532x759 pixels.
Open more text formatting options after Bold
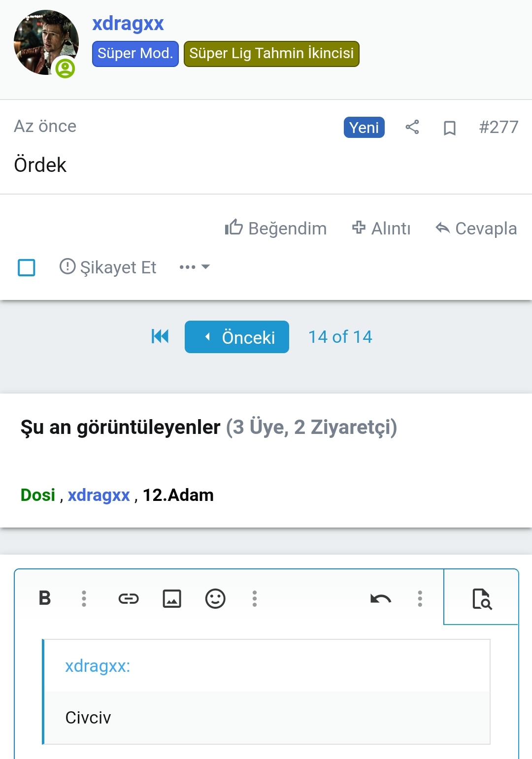[x=84, y=598]
